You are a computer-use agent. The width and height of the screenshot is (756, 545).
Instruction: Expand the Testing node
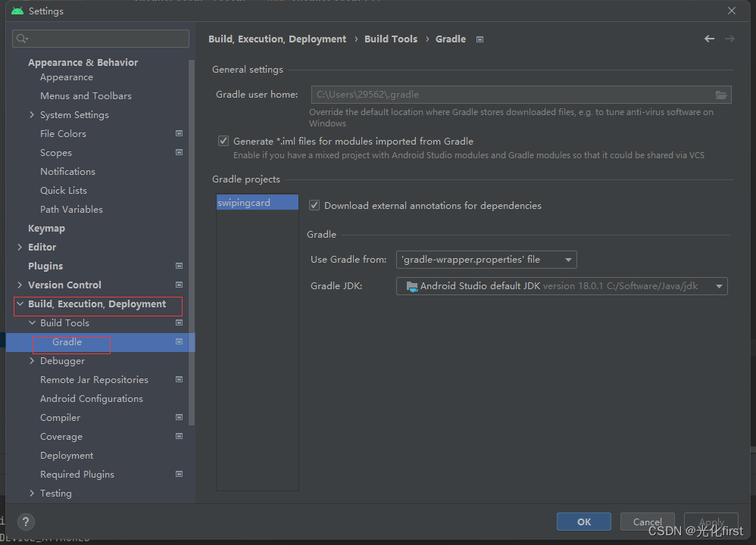click(32, 493)
